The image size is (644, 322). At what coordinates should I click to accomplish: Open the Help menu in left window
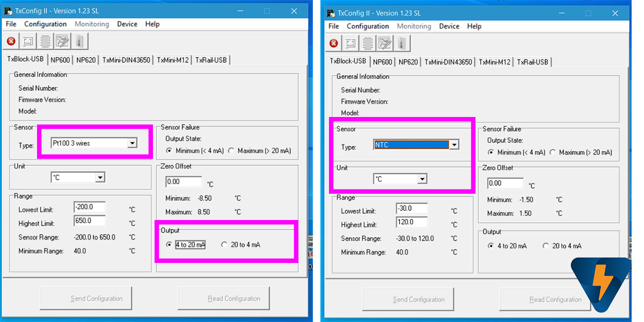pos(152,24)
